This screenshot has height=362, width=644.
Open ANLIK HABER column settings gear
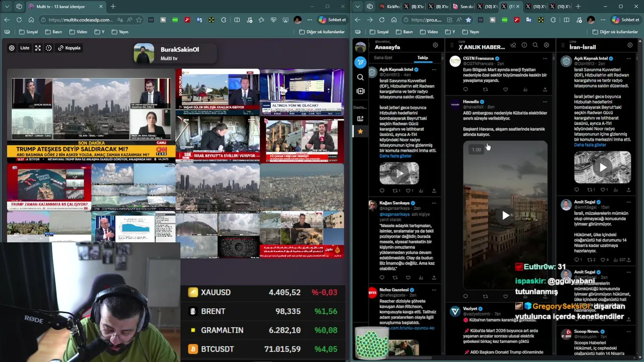click(546, 45)
